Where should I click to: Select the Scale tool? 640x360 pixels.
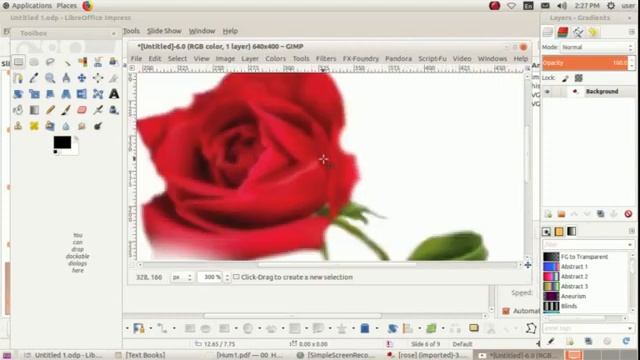(34, 94)
